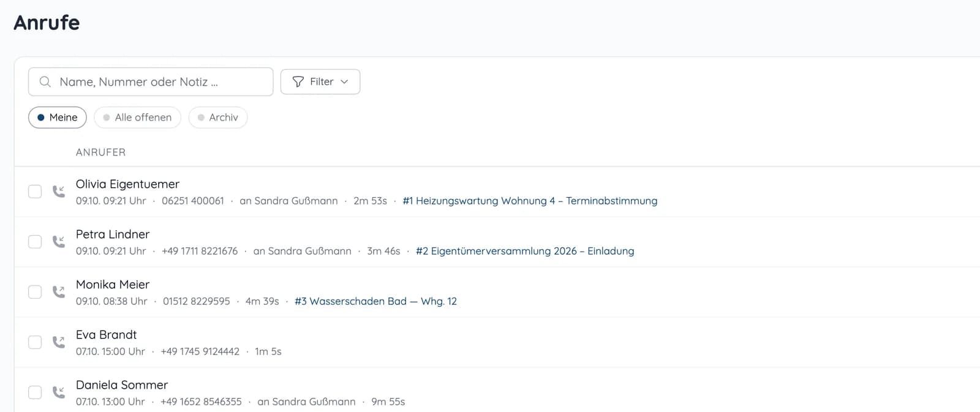980x412 pixels.
Task: Select the checkbox for Olivia Eigentuemer
Action: (35, 192)
